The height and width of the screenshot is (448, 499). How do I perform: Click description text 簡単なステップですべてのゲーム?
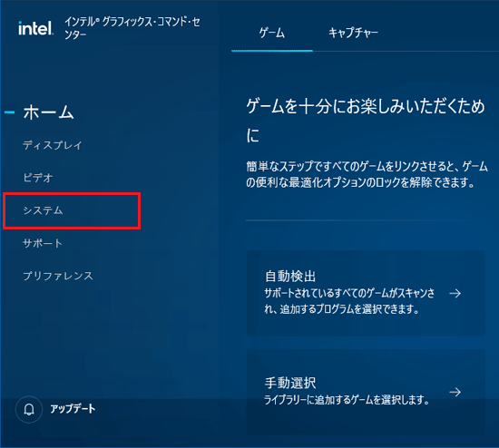click(367, 174)
